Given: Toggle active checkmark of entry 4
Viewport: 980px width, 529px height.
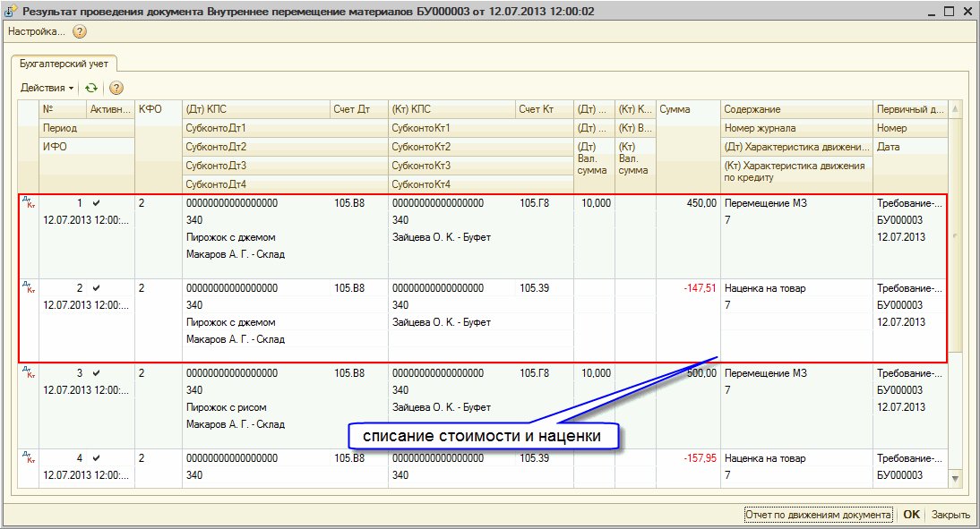Looking at the screenshot, I should (x=96, y=457).
